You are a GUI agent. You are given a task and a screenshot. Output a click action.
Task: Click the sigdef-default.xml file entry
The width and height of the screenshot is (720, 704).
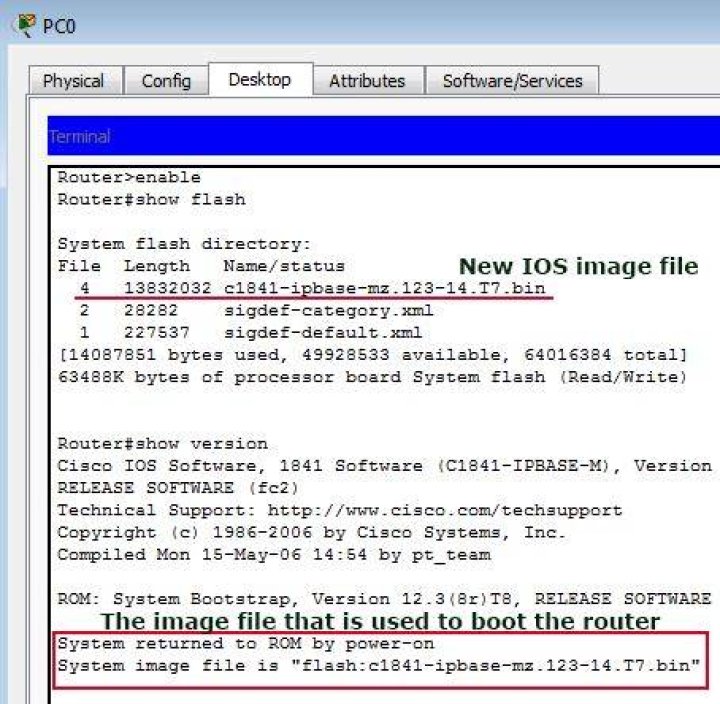[x=251, y=332]
